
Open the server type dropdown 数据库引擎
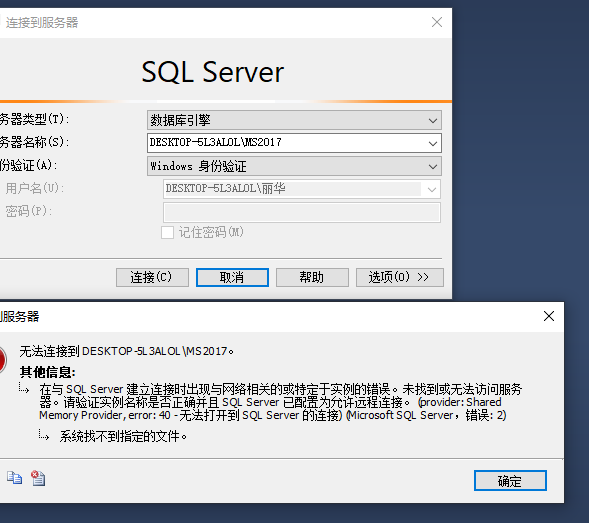tap(294, 120)
